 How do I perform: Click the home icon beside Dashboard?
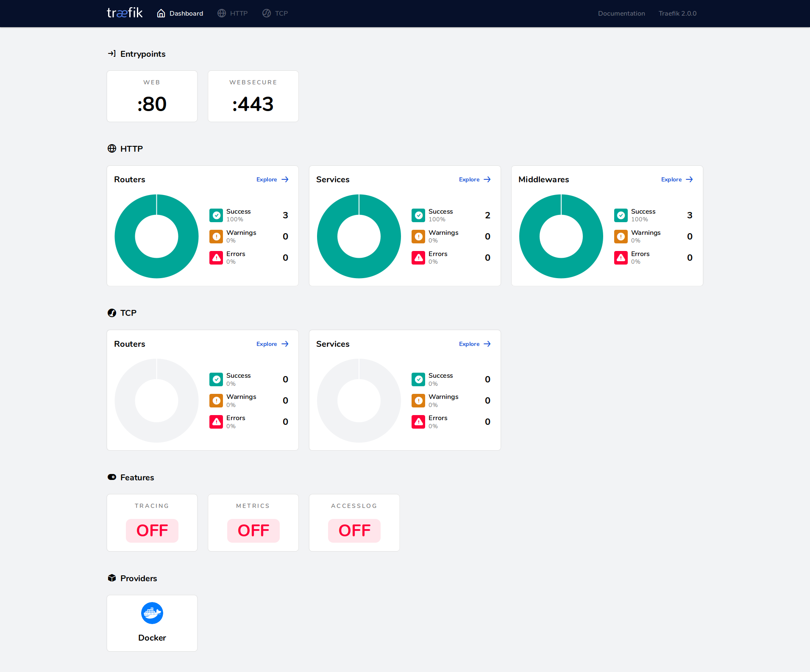point(161,14)
